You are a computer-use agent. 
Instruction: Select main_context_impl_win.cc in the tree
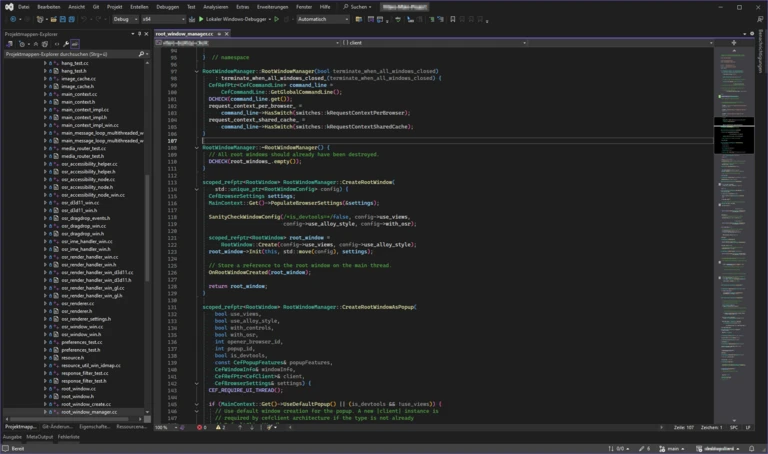pyautogui.click(x=90, y=125)
